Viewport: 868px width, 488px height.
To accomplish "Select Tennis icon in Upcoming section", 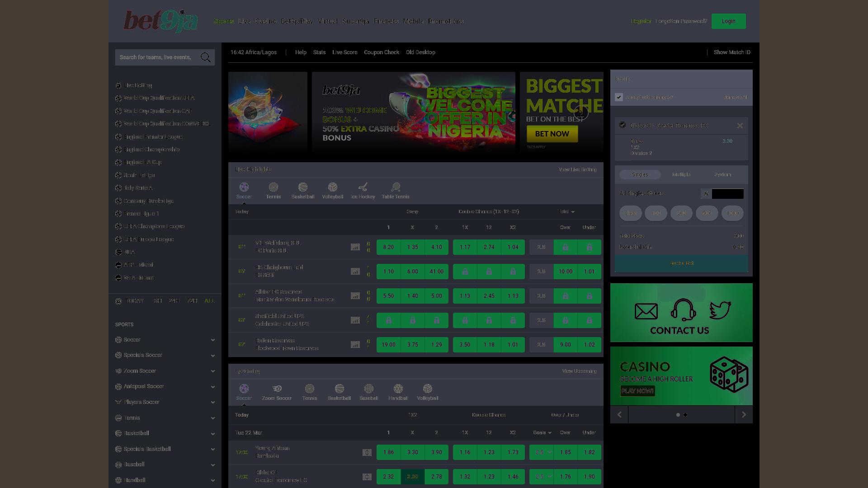I will point(310,389).
